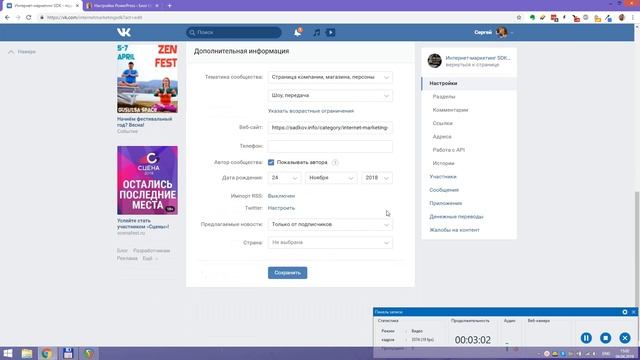Screen dimensions: 640x360
Task: Open File Explorer from taskbar
Action: (27, 353)
